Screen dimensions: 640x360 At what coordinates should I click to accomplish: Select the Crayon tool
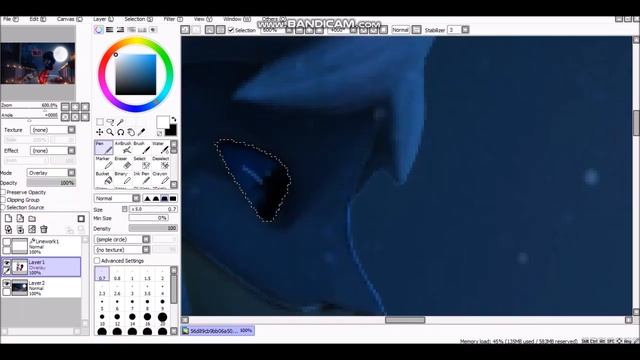point(160,178)
